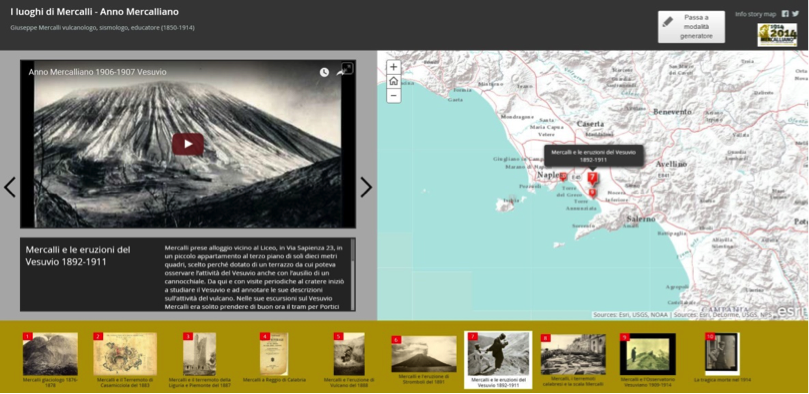Open the Info story map link
The height and width of the screenshot is (394, 809).
[x=755, y=14]
